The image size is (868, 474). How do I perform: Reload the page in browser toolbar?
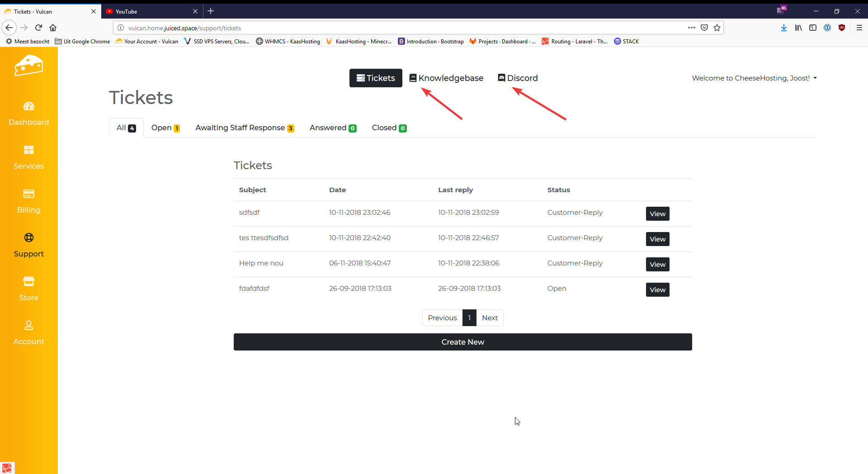39,28
